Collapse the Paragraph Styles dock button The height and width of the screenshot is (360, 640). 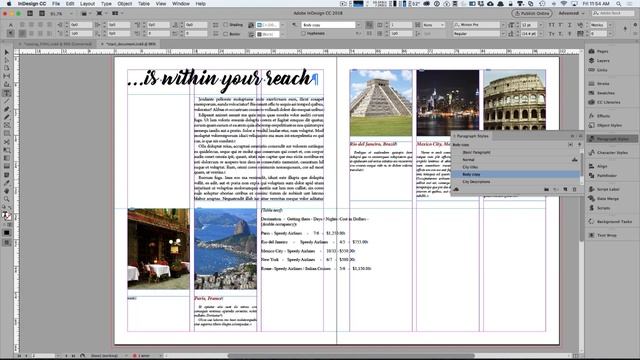click(x=612, y=139)
